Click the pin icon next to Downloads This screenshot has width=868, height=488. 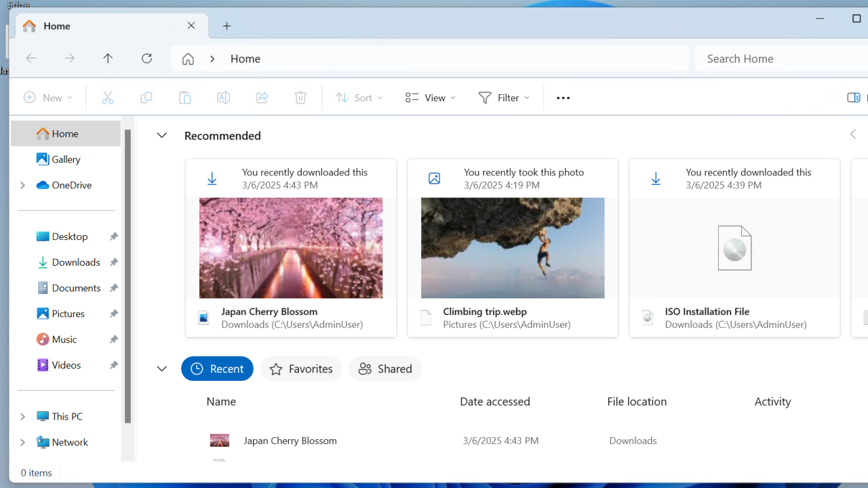[x=113, y=262]
